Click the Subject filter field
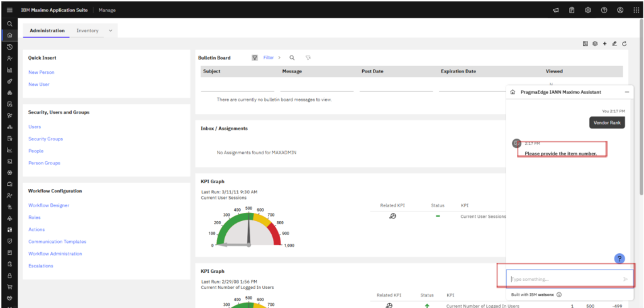644x308 pixels. (237, 86)
